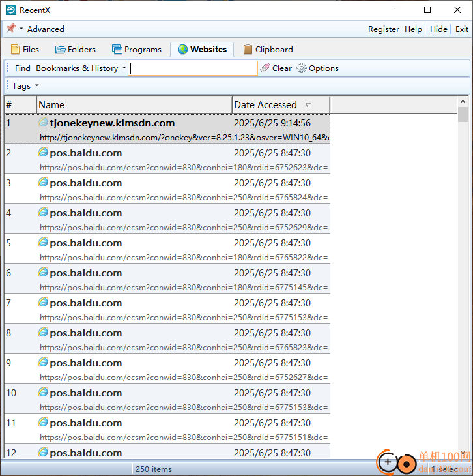Viewport: 473px width, 476px height.
Task: Click the Clear button label
Action: (282, 68)
